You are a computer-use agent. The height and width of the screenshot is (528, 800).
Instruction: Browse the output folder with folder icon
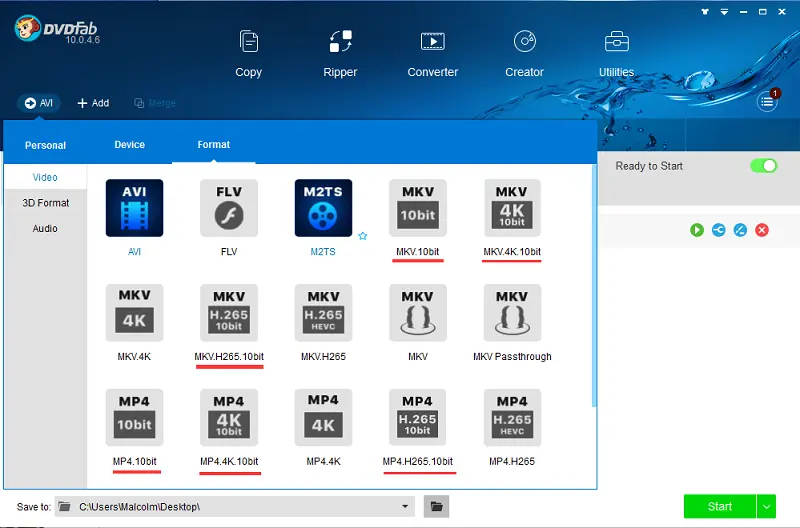436,507
